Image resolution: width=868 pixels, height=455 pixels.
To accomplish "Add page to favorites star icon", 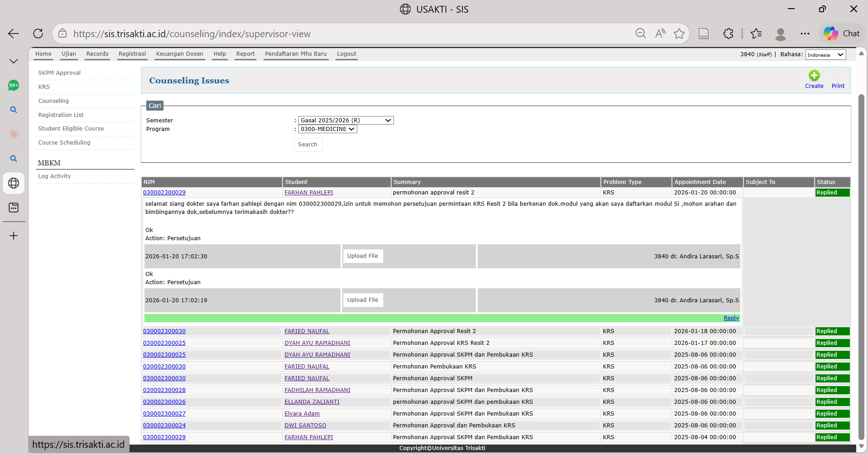I will [679, 34].
